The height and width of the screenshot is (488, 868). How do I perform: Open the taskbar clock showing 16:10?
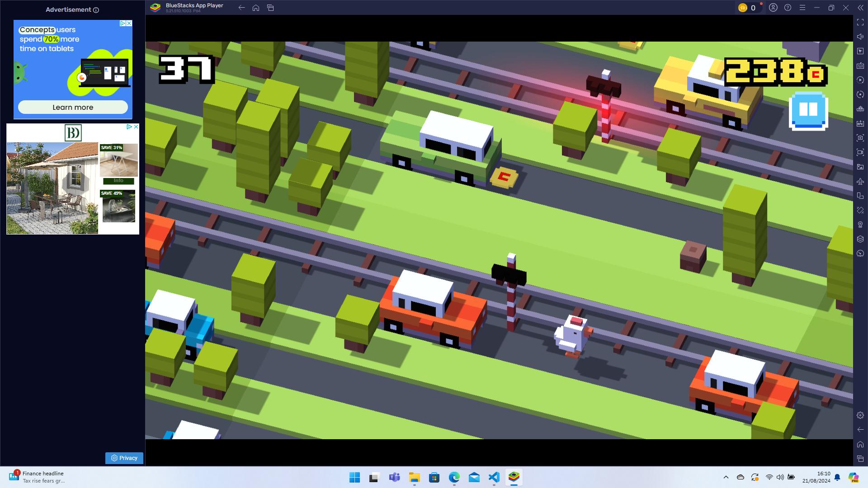[x=816, y=477]
